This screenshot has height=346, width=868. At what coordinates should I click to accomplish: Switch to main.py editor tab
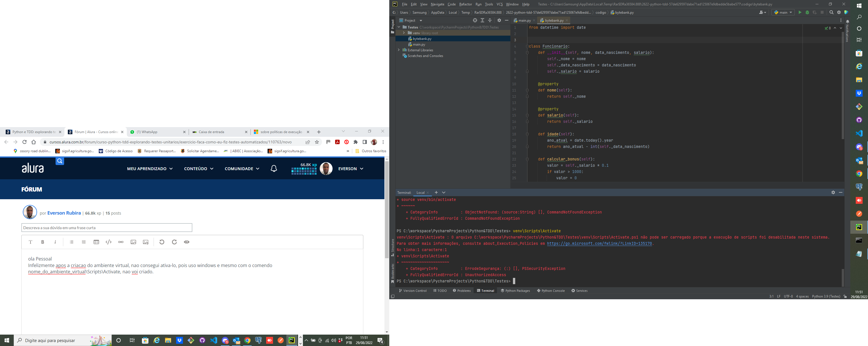pos(524,21)
